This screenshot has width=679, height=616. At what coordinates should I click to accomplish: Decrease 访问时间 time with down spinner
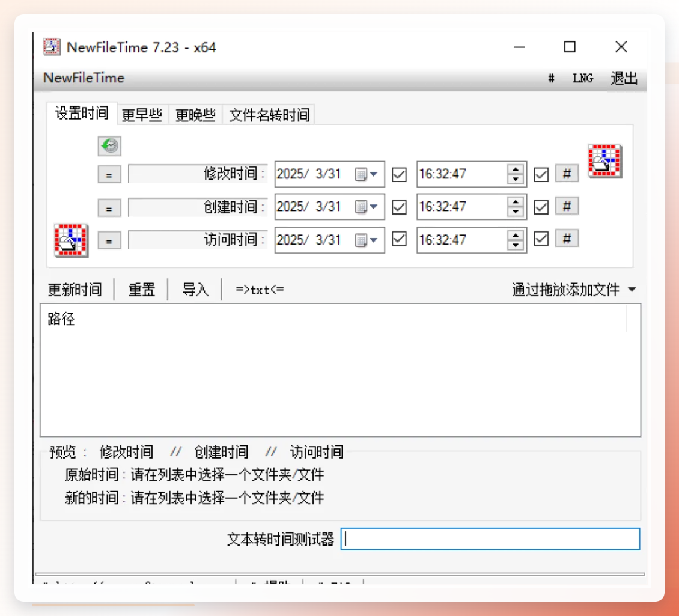516,245
